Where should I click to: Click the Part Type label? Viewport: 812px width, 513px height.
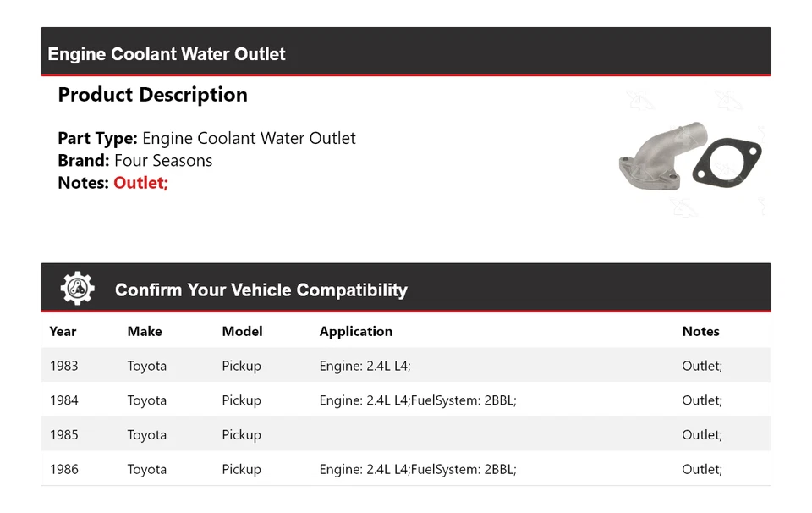(x=97, y=138)
